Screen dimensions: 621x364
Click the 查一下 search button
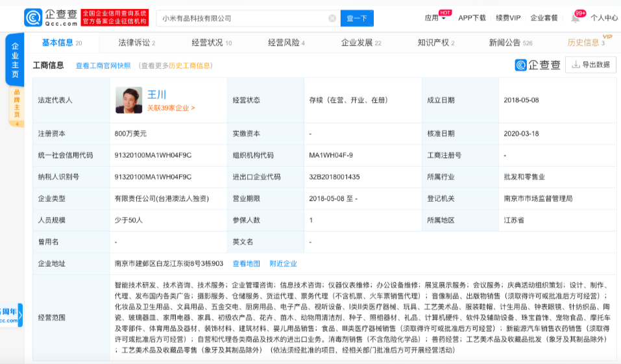click(x=357, y=18)
